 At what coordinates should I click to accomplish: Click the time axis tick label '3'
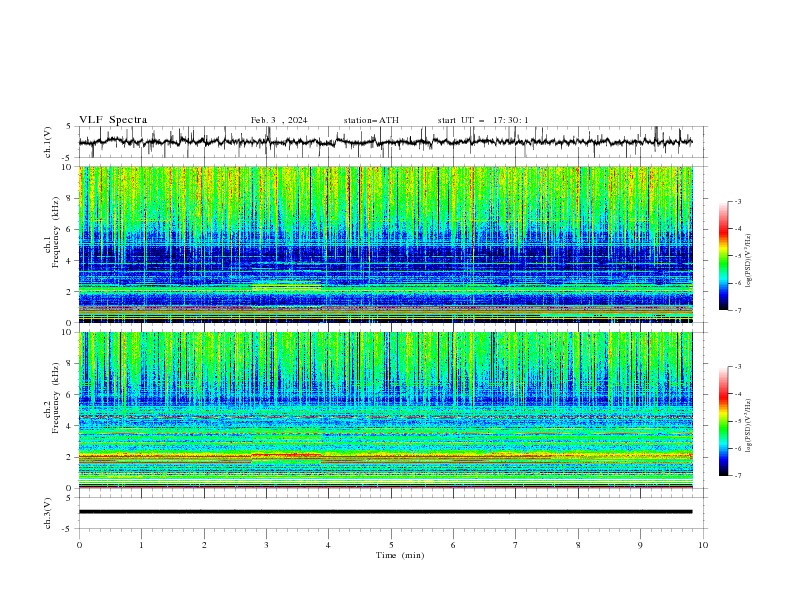[x=266, y=545]
